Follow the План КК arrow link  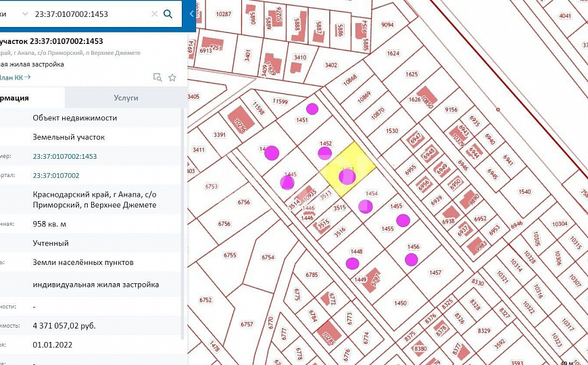(x=17, y=77)
